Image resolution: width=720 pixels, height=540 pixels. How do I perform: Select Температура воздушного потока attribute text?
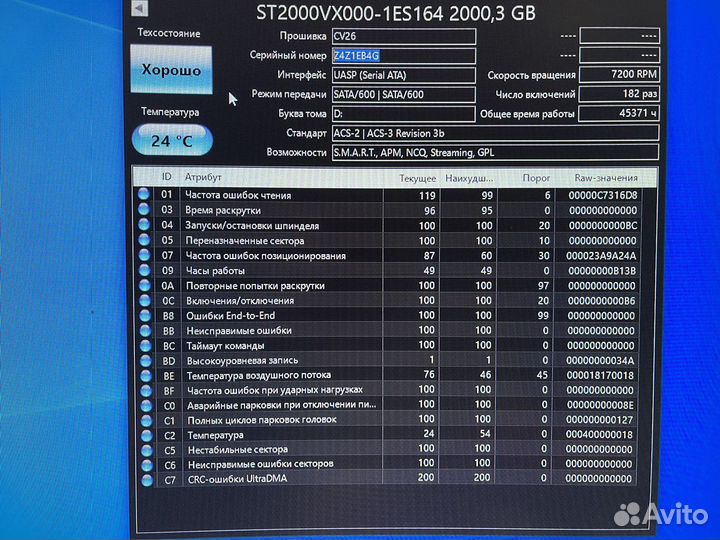tap(259, 376)
